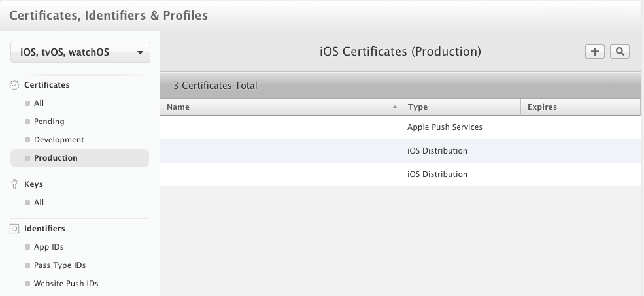Image resolution: width=644 pixels, height=296 pixels.
Task: Go to App IDs
Action: coord(48,247)
